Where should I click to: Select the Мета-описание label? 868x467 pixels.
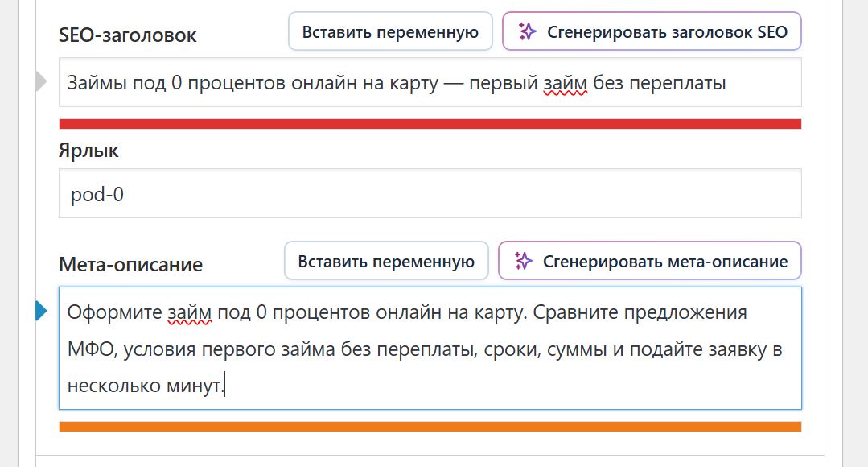[x=130, y=265]
